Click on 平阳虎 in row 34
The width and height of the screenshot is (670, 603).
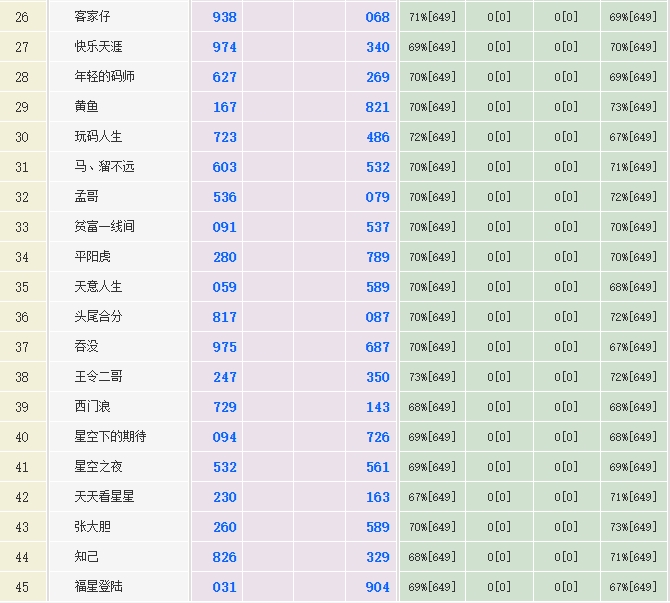click(x=93, y=257)
